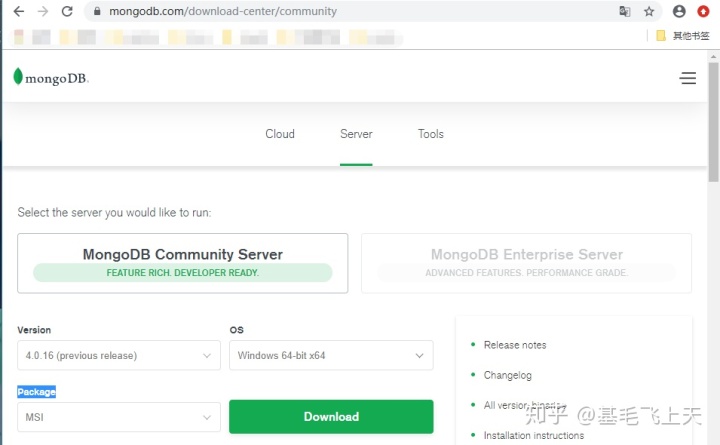720x445 pixels.
Task: Reload the current page
Action: (x=67, y=11)
